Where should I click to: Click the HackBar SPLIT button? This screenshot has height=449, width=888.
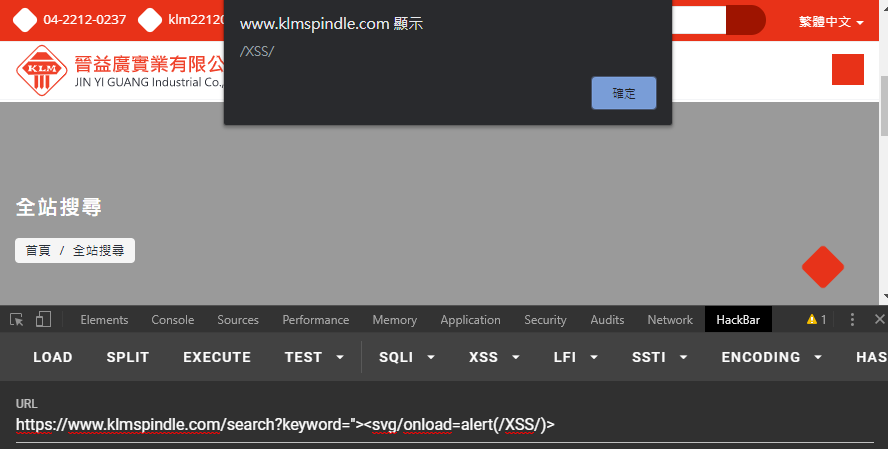[x=128, y=357]
